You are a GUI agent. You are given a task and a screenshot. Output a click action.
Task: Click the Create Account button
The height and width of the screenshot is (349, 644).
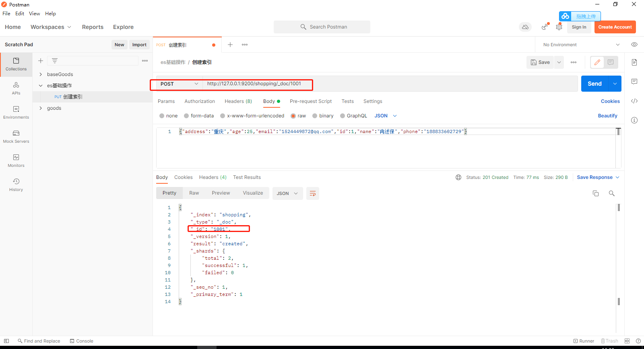tap(615, 27)
